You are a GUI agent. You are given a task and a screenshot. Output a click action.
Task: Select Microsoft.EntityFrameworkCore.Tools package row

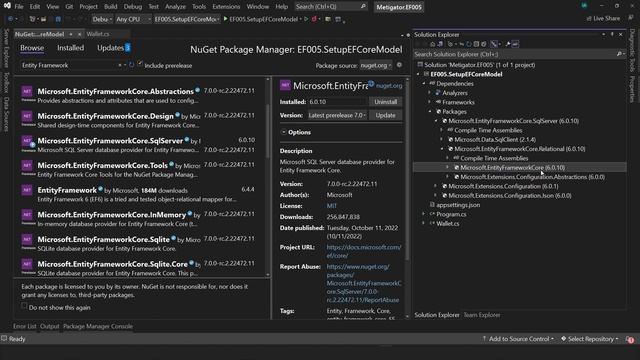140,169
